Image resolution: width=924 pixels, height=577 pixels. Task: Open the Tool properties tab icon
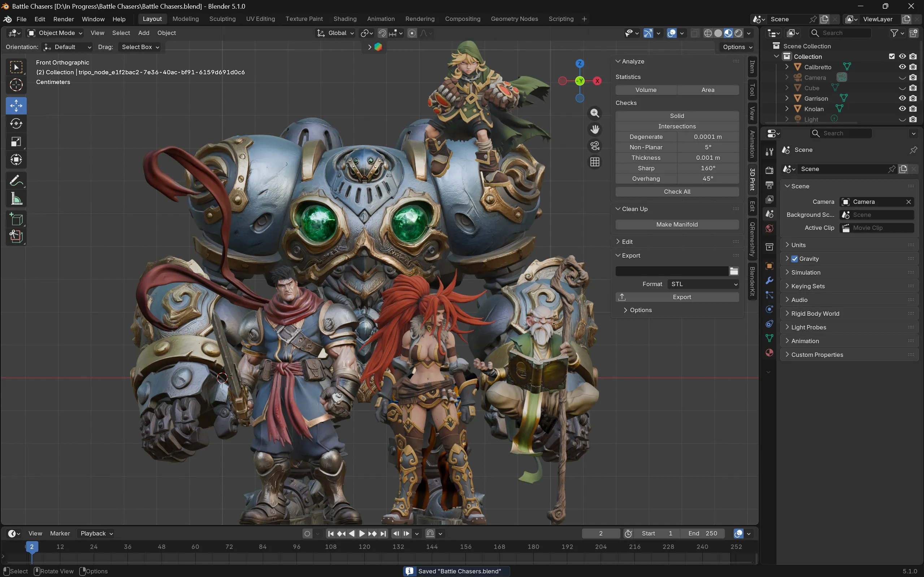pyautogui.click(x=769, y=152)
